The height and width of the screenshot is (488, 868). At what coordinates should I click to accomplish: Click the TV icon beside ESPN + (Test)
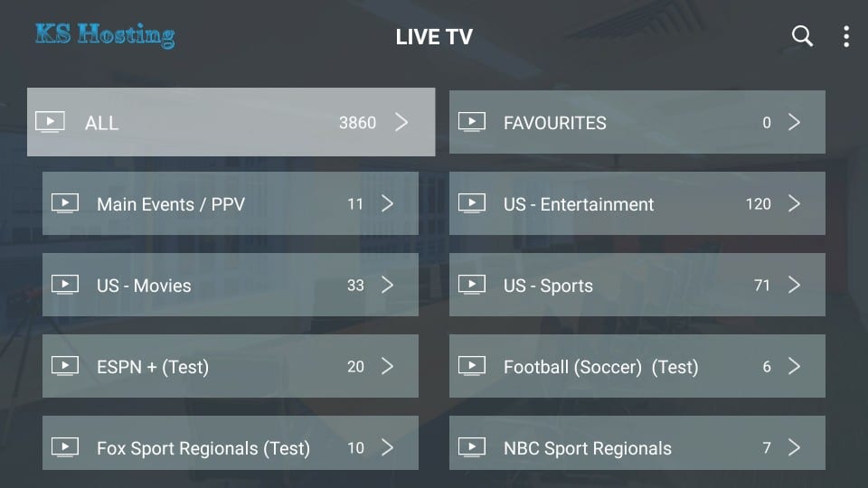click(x=65, y=366)
